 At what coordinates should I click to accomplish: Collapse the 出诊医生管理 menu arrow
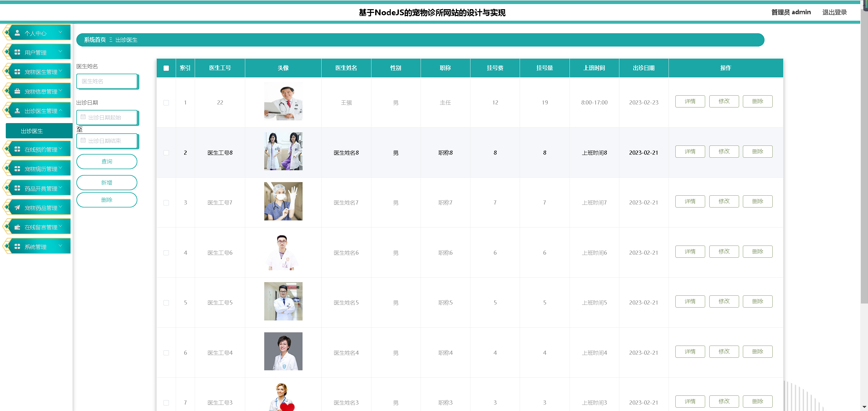pos(61,110)
